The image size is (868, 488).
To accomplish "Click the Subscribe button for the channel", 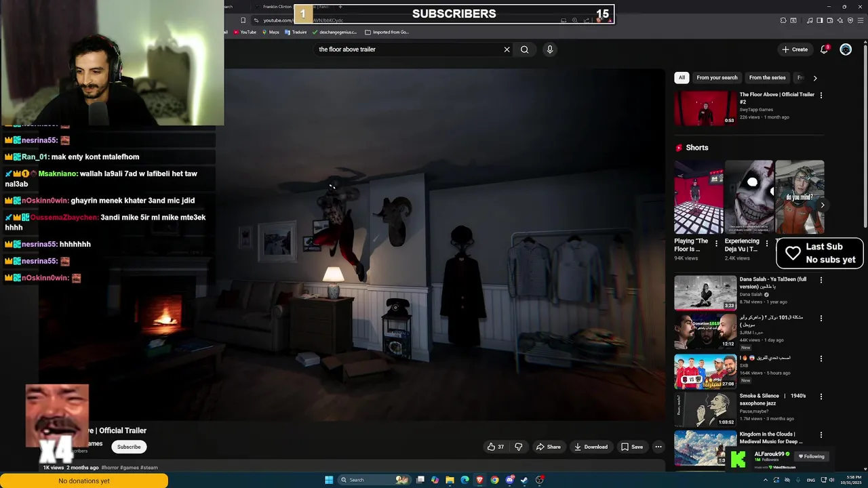I will 129,447.
